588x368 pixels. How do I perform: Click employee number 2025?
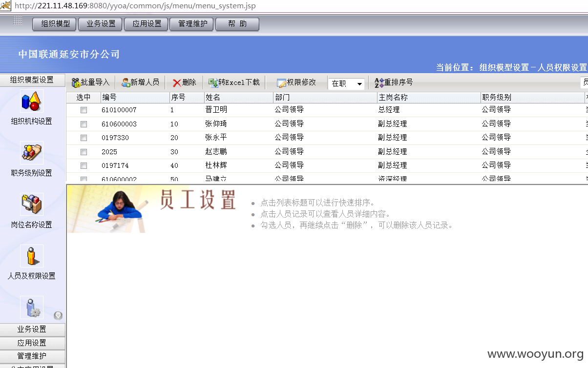109,152
